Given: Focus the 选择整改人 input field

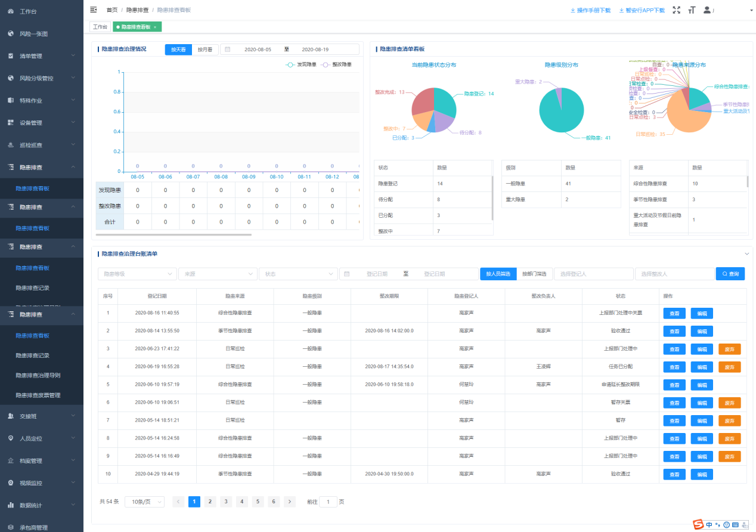Looking at the screenshot, I should point(674,274).
